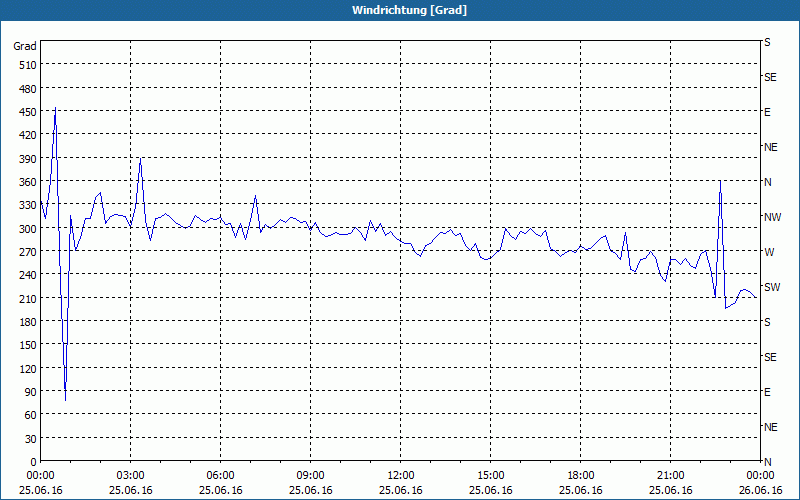Click the SW compass direction label
This screenshot has height=500, width=800.
(x=772, y=287)
